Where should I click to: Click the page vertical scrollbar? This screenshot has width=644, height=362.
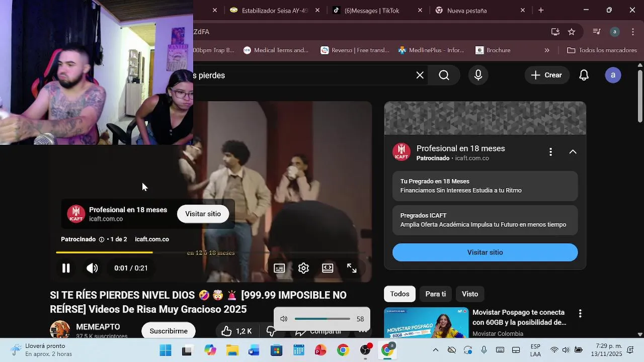point(640,96)
